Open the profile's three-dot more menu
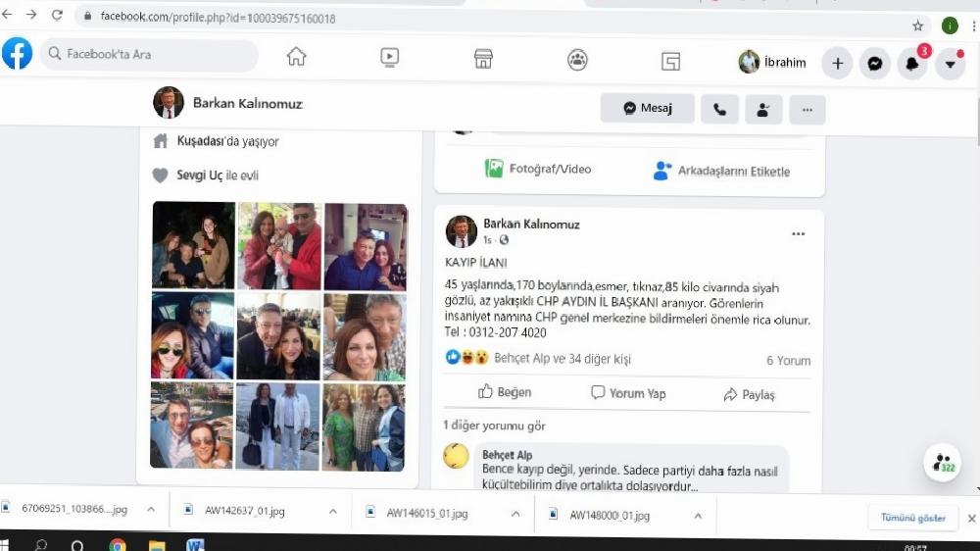Image resolution: width=980 pixels, height=551 pixels. point(807,109)
